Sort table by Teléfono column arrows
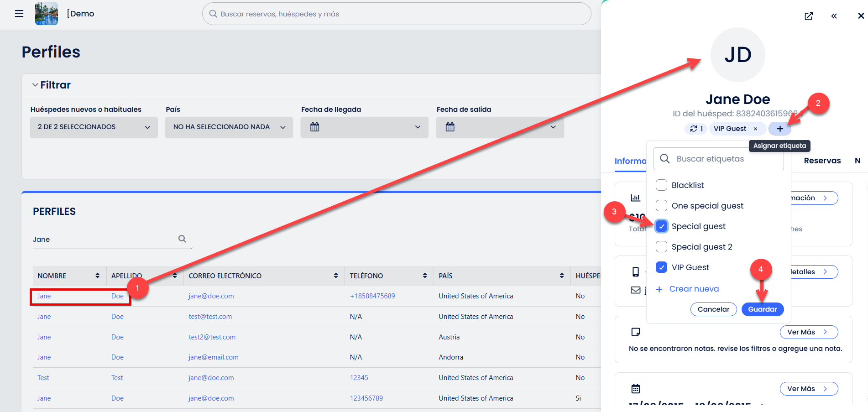 (x=424, y=276)
